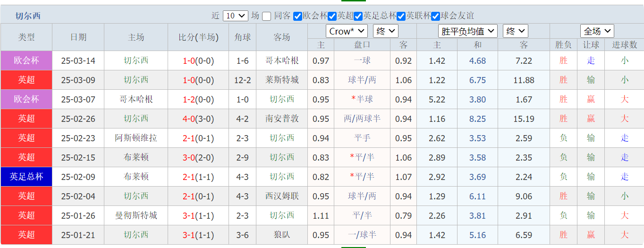644x248 pixels.
Task: Click the 盘口 column subheader
Action: coord(362,45)
